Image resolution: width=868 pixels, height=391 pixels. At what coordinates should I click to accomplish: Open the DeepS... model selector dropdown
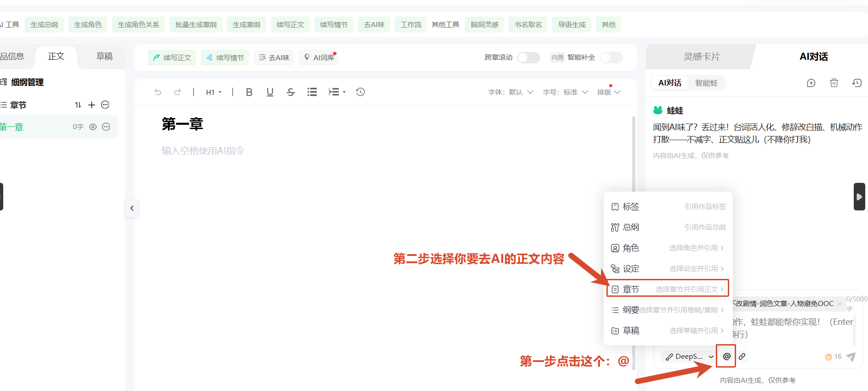[x=689, y=357]
